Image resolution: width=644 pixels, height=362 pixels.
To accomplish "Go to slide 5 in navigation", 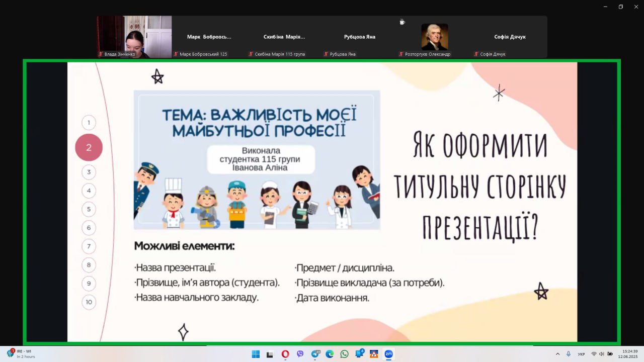I will [89, 209].
